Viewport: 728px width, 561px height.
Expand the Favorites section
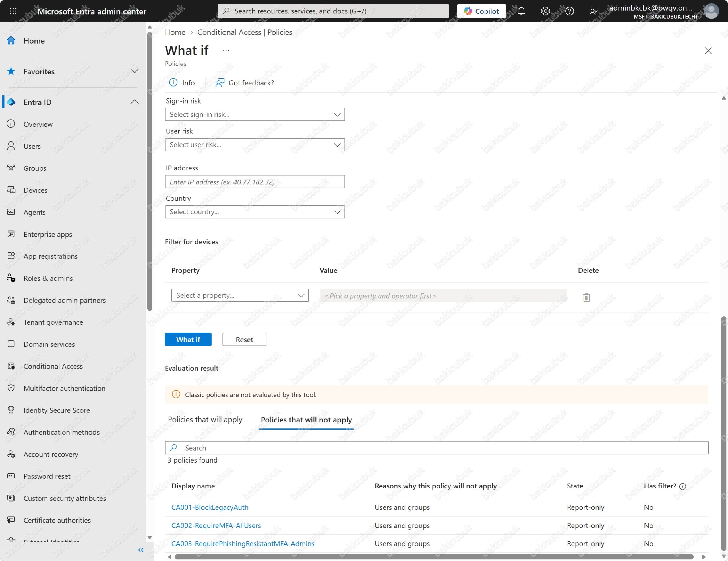(134, 71)
